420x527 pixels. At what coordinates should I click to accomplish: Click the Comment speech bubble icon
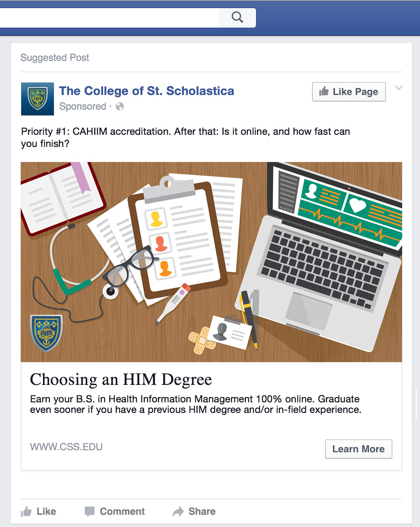pyautogui.click(x=90, y=511)
